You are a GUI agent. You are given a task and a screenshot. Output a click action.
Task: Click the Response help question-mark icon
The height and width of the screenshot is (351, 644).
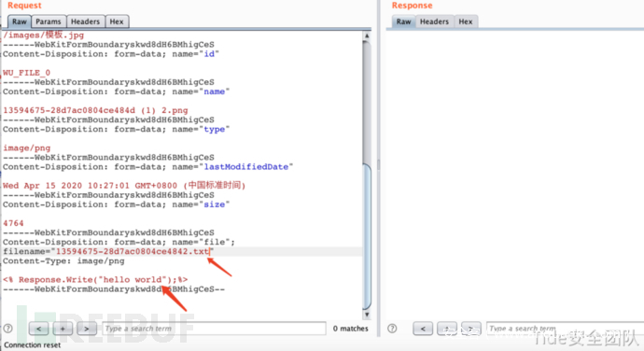(x=392, y=329)
